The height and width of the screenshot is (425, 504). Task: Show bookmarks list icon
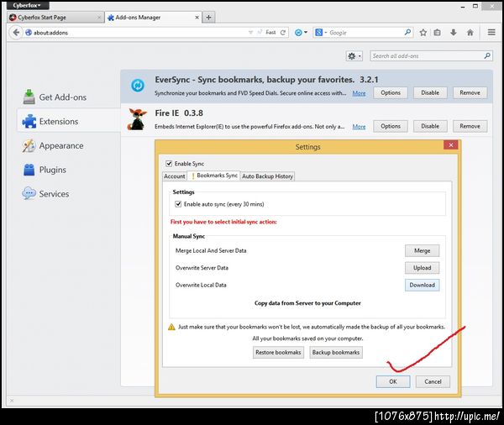click(437, 33)
